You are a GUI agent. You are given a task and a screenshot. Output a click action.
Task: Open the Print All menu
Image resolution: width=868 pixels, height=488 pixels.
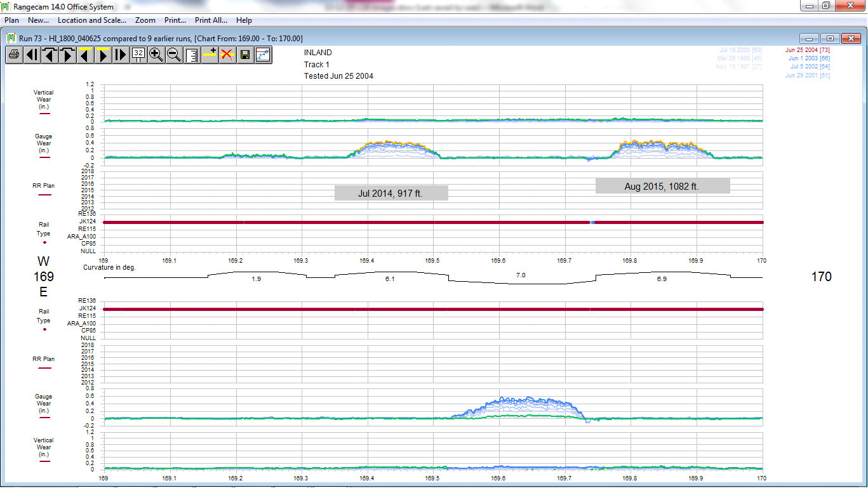pyautogui.click(x=211, y=20)
